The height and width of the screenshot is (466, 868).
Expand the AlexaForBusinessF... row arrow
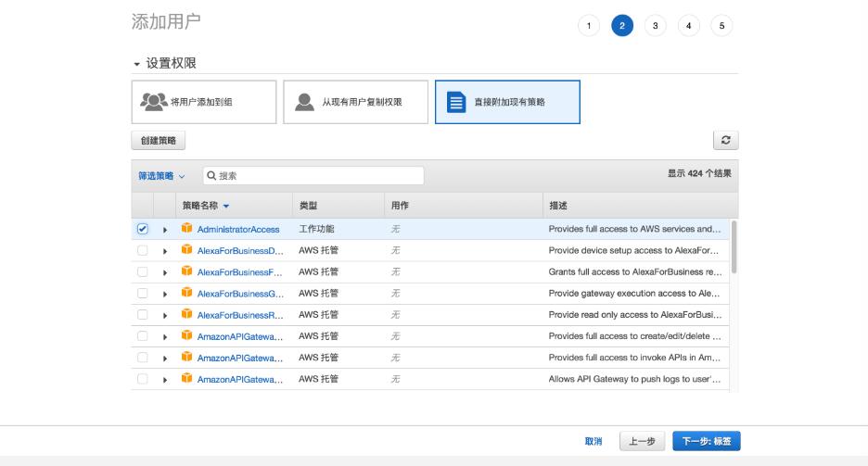tap(165, 272)
